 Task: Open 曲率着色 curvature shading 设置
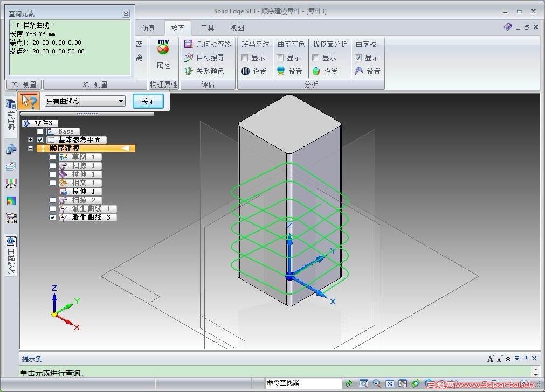289,71
